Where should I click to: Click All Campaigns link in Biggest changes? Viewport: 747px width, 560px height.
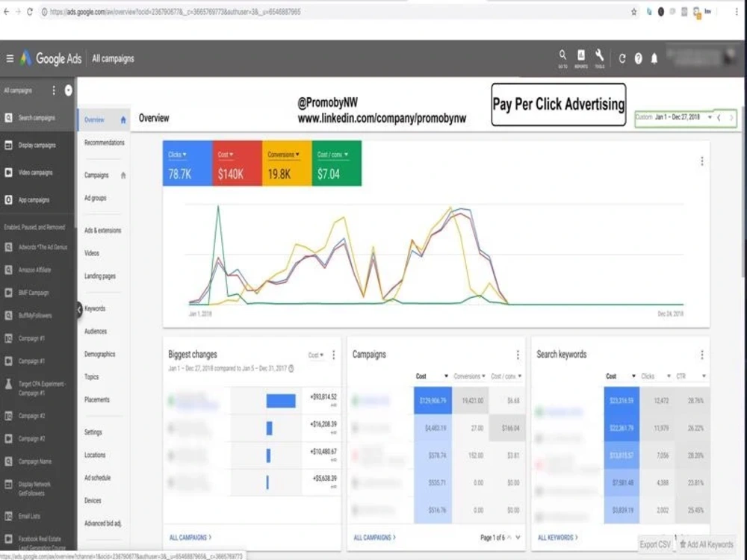click(190, 538)
